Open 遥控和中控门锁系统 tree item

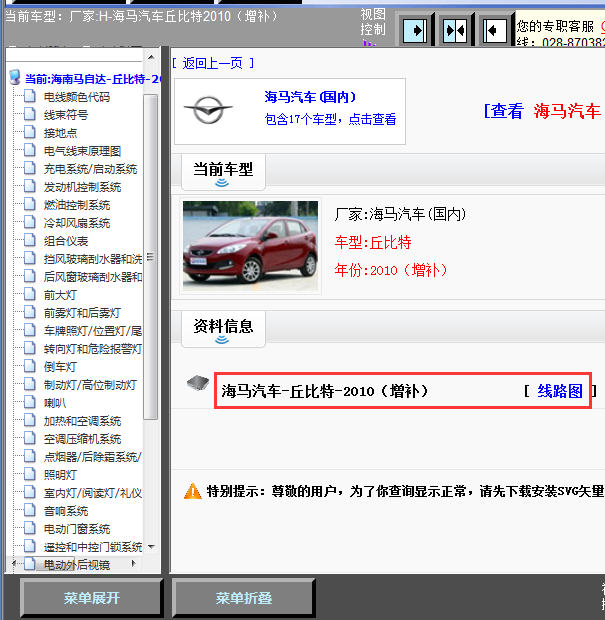click(x=93, y=547)
